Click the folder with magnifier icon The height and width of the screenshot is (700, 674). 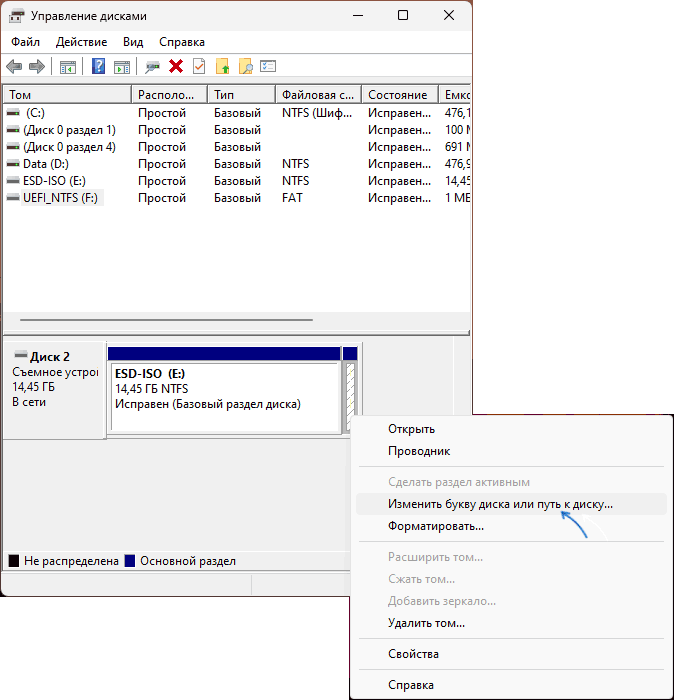tap(245, 67)
